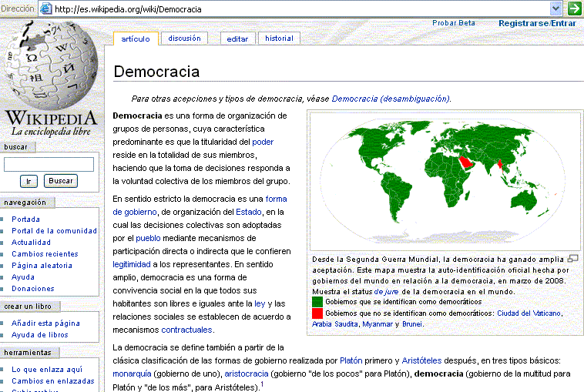Open the Actualidad link
This screenshot has height=392, width=584.
click(x=31, y=243)
